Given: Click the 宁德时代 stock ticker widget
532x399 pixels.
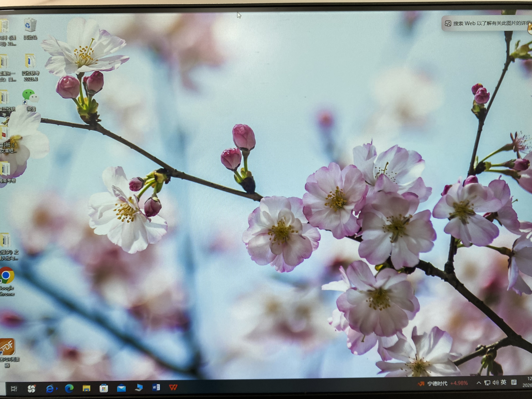Looking at the screenshot, I should (x=442, y=383).
